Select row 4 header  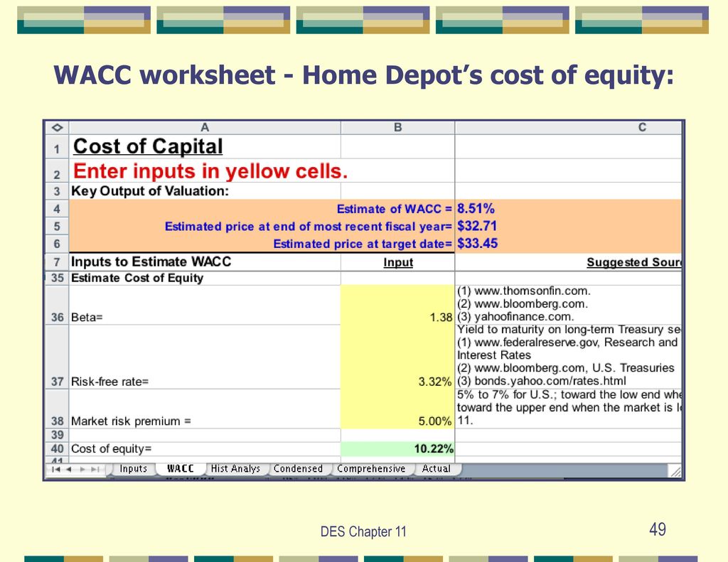click(x=57, y=209)
